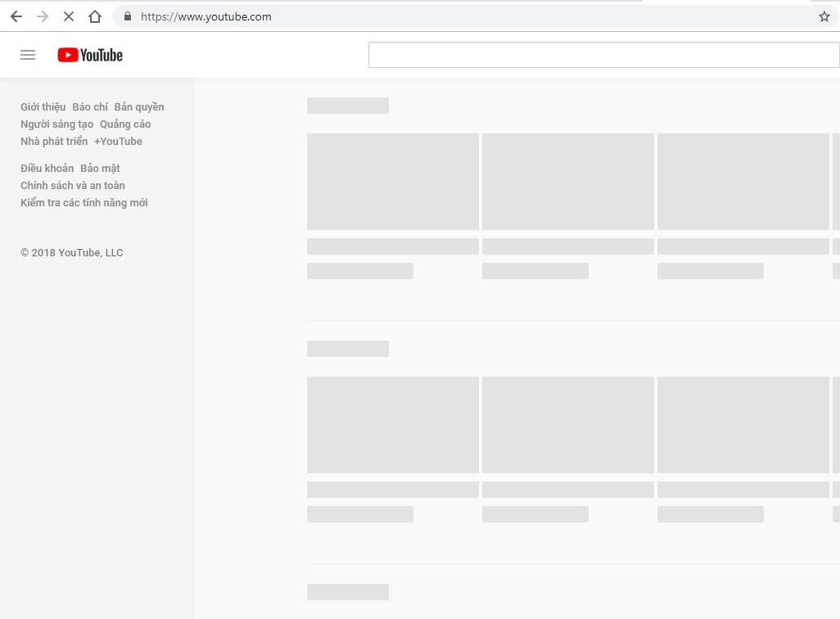The image size is (840, 619).
Task: Click the padlock to view site security
Action: [127, 16]
